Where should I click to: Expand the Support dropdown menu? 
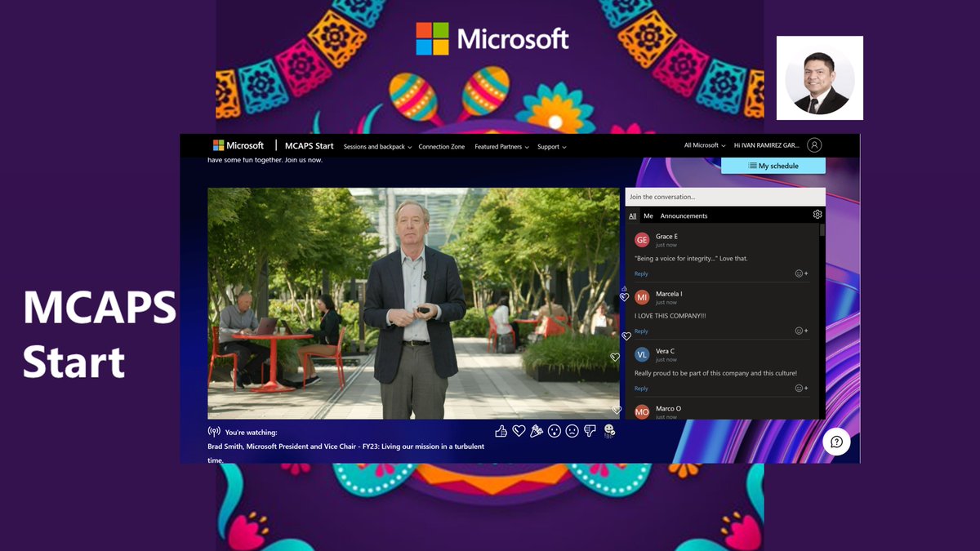(x=551, y=147)
